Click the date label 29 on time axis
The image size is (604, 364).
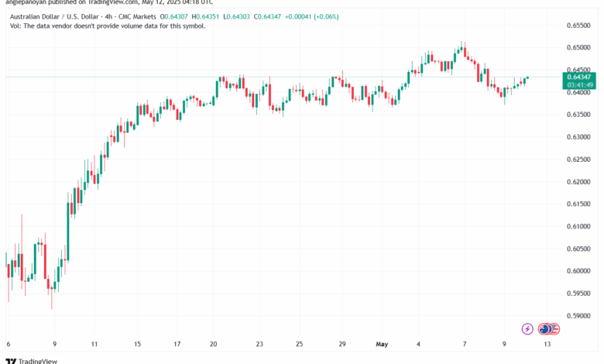coord(342,345)
